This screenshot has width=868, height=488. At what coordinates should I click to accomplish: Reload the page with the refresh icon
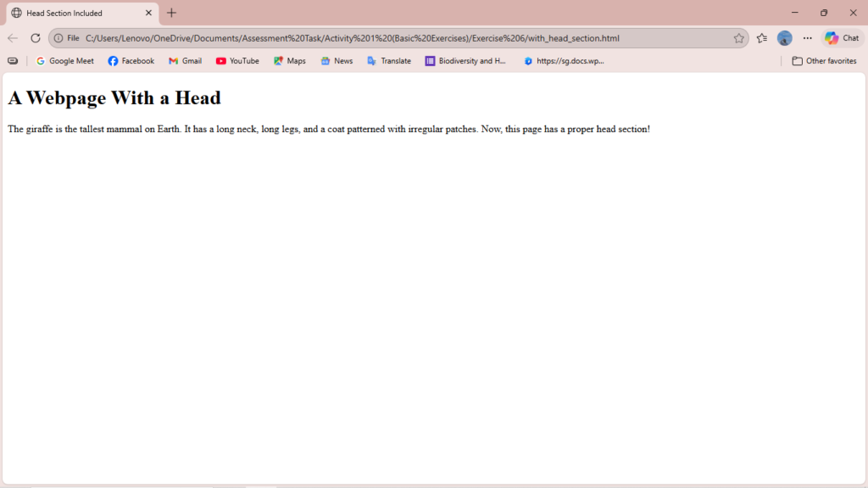tap(36, 38)
